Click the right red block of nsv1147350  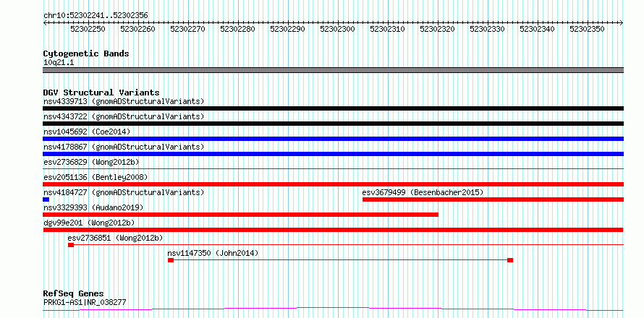pyautogui.click(x=510, y=260)
